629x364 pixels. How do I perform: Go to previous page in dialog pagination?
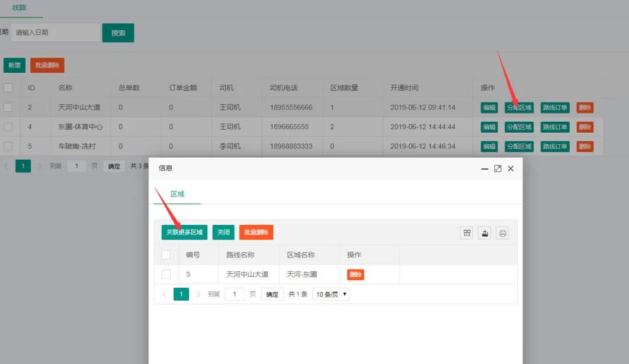click(x=164, y=294)
